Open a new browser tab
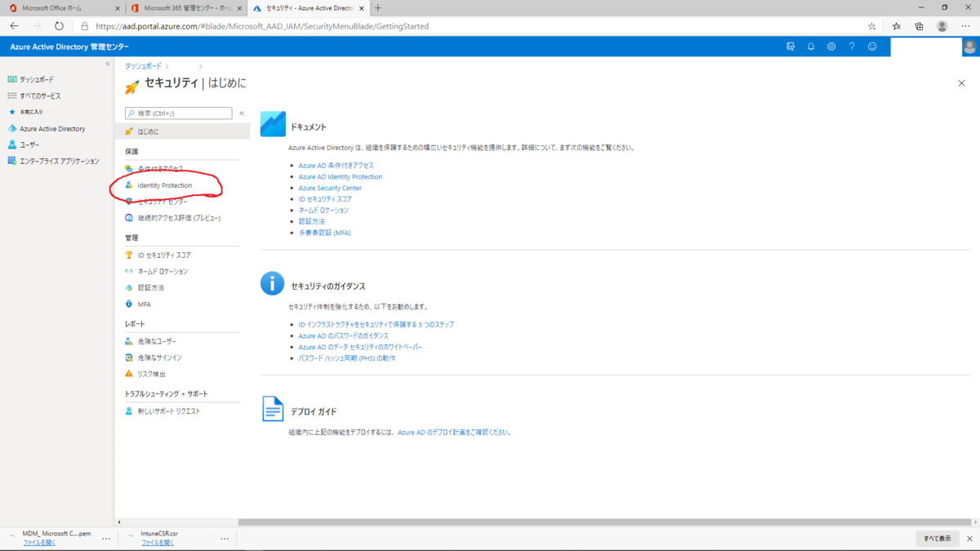The height and width of the screenshot is (551, 980). (x=378, y=8)
